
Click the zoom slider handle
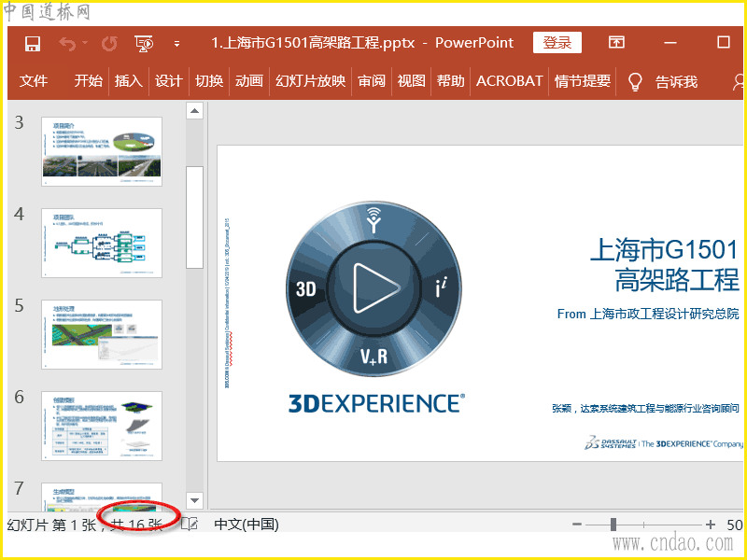pyautogui.click(x=613, y=525)
